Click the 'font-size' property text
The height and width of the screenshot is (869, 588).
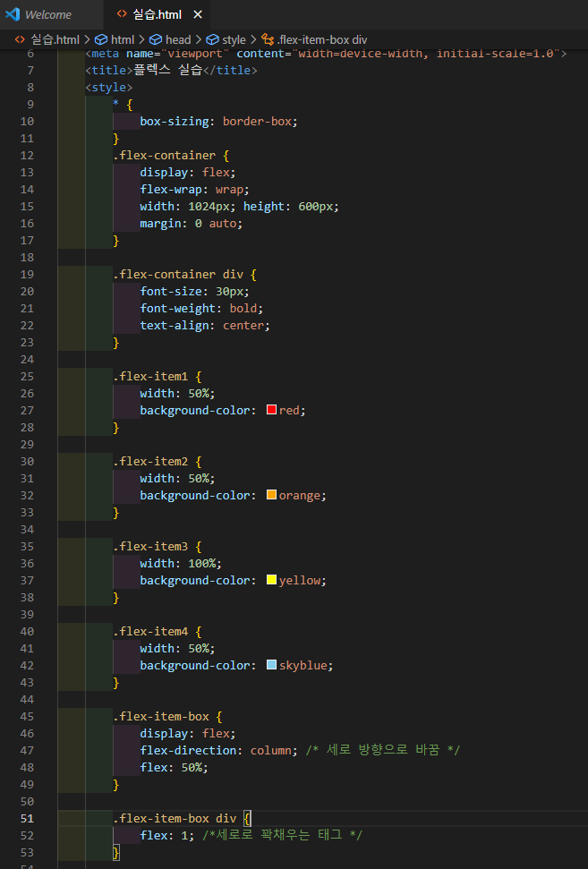[x=171, y=292]
